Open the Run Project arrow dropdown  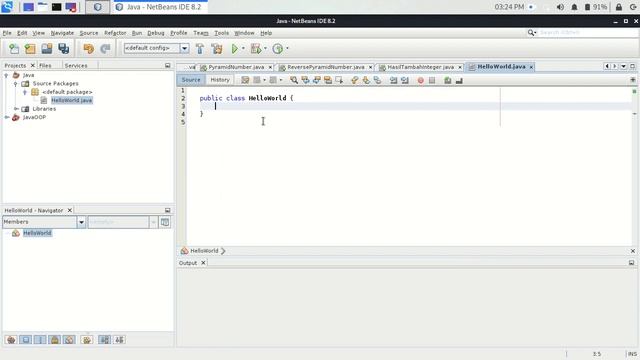coord(243,49)
